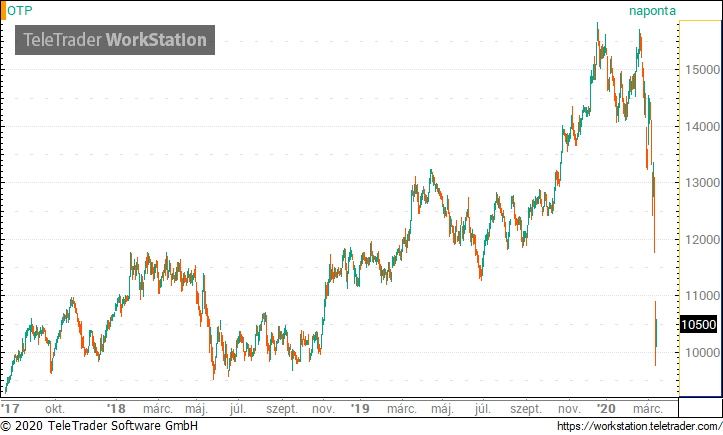
Task: Click the 14000 price axis label
Action: [x=702, y=126]
